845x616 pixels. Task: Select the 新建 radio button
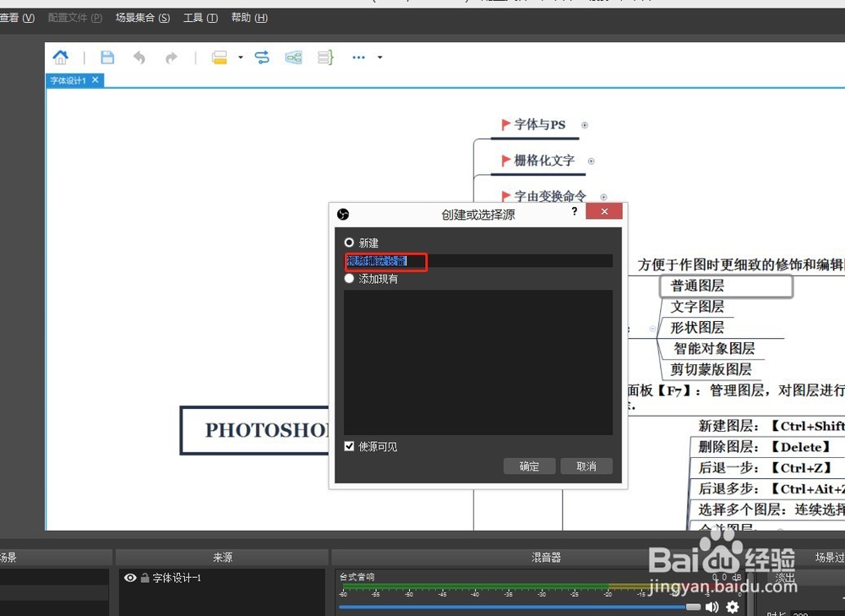[x=349, y=243]
